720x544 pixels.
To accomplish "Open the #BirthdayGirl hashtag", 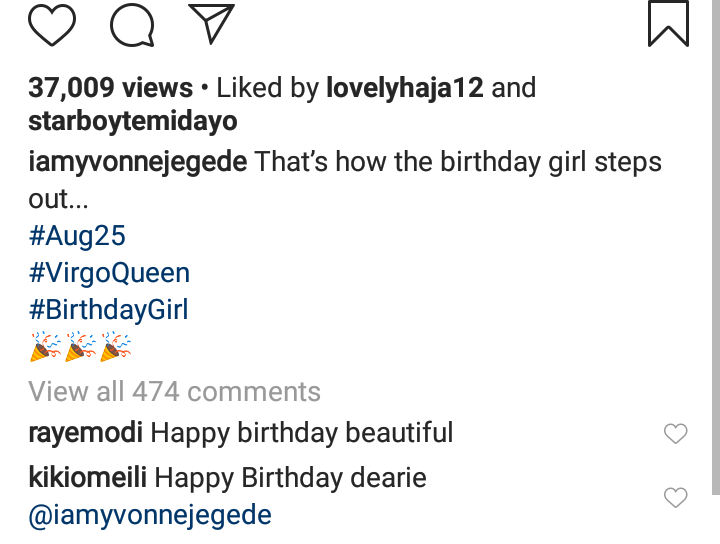I will click(109, 310).
